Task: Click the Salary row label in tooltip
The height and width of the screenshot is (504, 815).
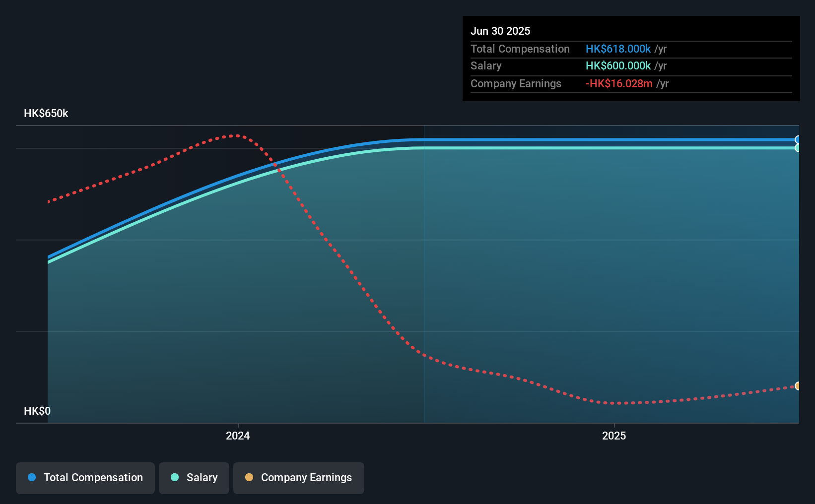Action: click(x=486, y=65)
